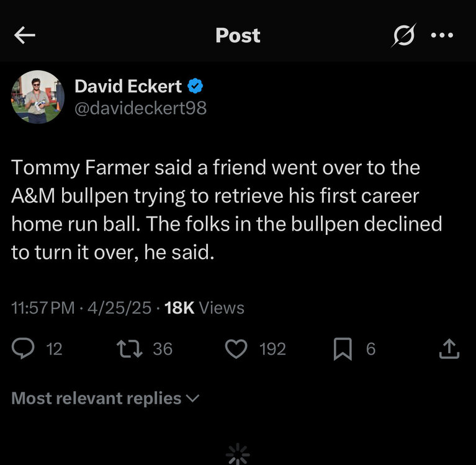Like the post with the heart icon
This screenshot has width=476, height=465.
(x=235, y=349)
